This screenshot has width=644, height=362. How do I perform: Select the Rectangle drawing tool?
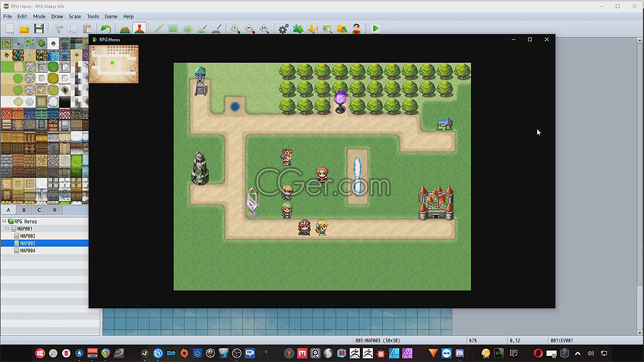coord(173,29)
